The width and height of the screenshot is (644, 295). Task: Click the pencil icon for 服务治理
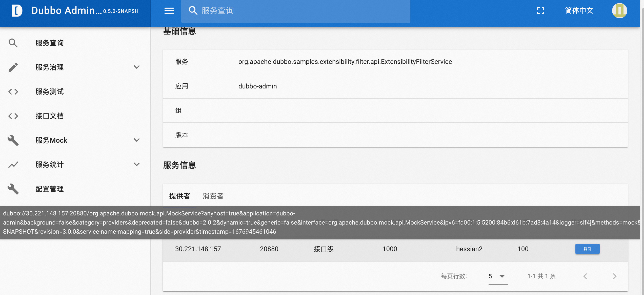pyautogui.click(x=13, y=67)
